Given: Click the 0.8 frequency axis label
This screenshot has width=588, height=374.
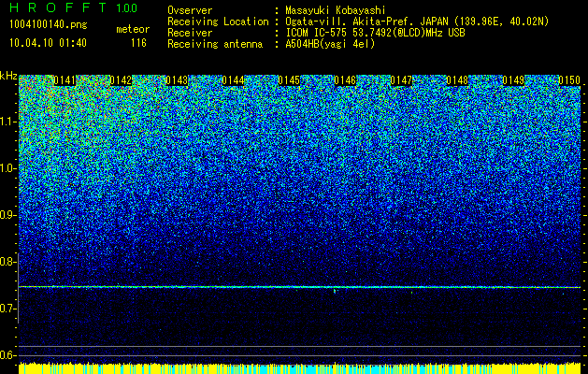Looking at the screenshot, I should pyautogui.click(x=8, y=262).
